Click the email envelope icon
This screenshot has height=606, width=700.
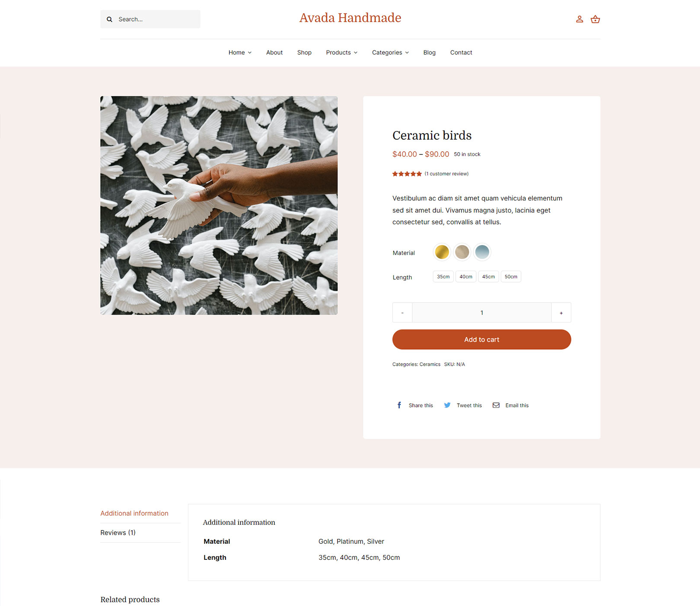(496, 405)
